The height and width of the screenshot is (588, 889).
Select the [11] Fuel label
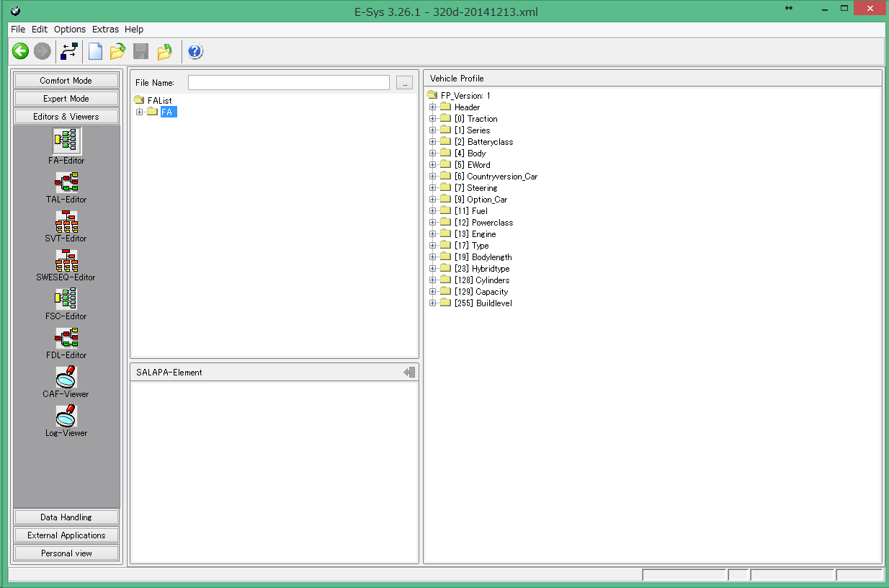click(470, 210)
